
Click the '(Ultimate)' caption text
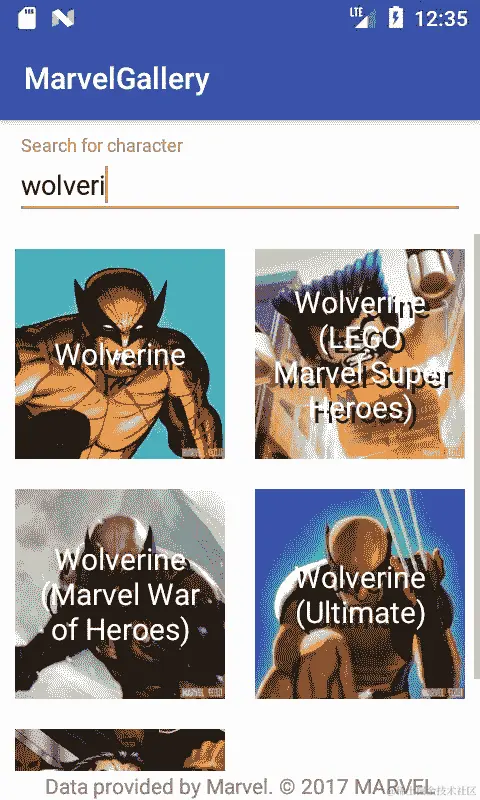(x=360, y=613)
